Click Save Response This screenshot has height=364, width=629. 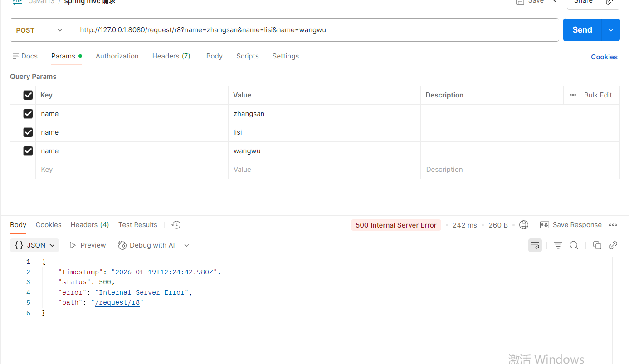point(571,225)
